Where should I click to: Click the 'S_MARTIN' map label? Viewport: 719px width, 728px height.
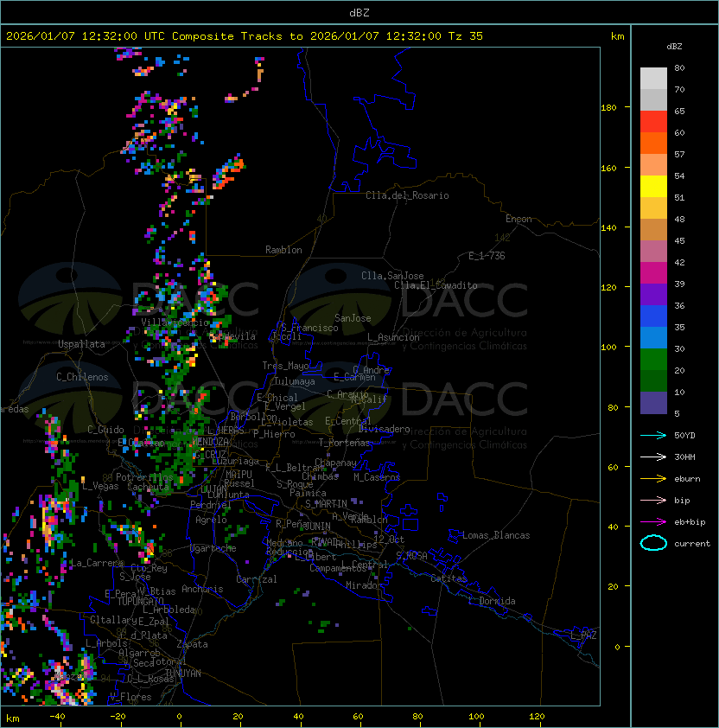[x=326, y=504]
